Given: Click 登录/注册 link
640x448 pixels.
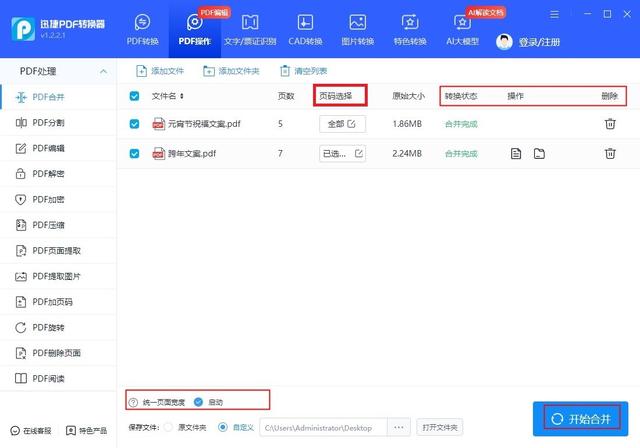Looking at the screenshot, I should pos(539,42).
